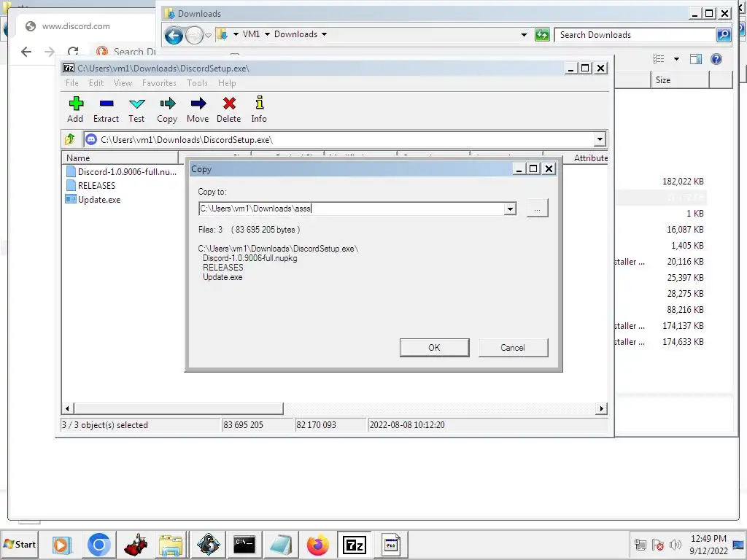
Task: Open 7-Zip File menu
Action: (72, 83)
